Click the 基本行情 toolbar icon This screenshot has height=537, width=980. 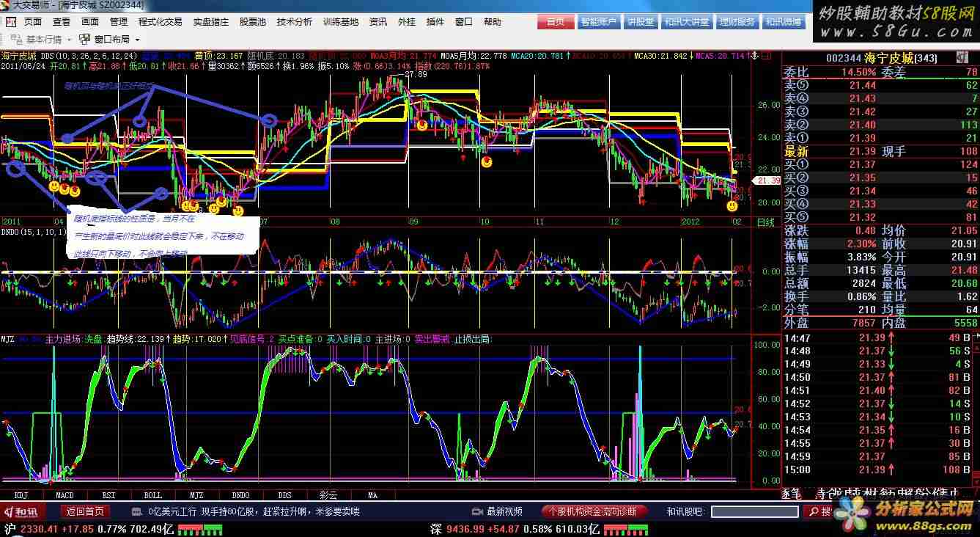tap(18, 39)
